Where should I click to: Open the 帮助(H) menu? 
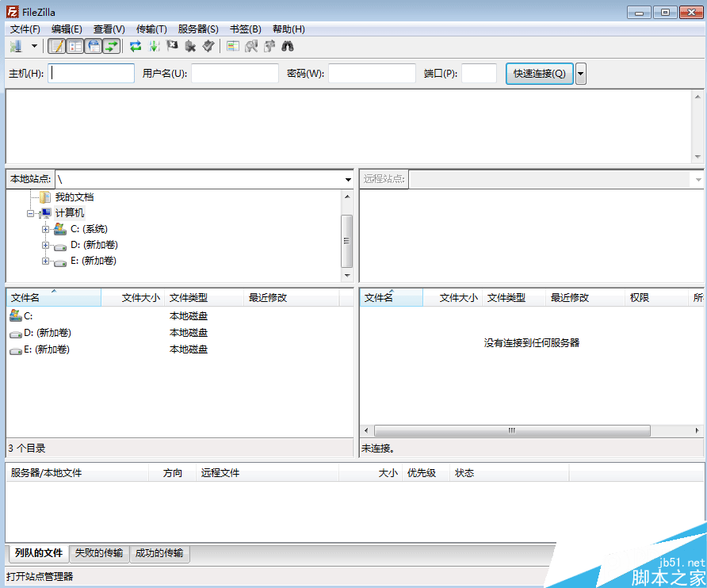pyautogui.click(x=289, y=29)
